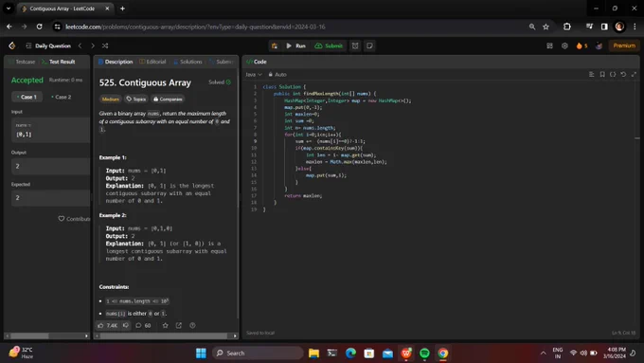
Task: Run the code
Action: coord(295,45)
